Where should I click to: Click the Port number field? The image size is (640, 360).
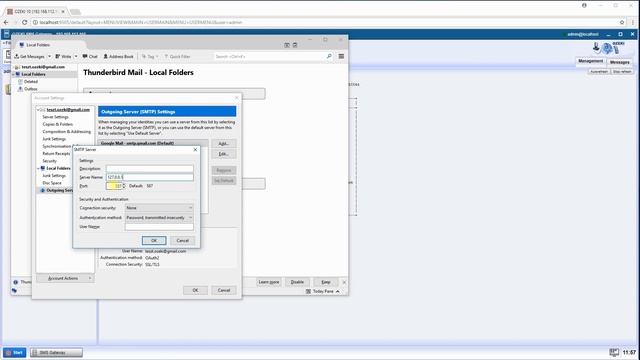114,186
